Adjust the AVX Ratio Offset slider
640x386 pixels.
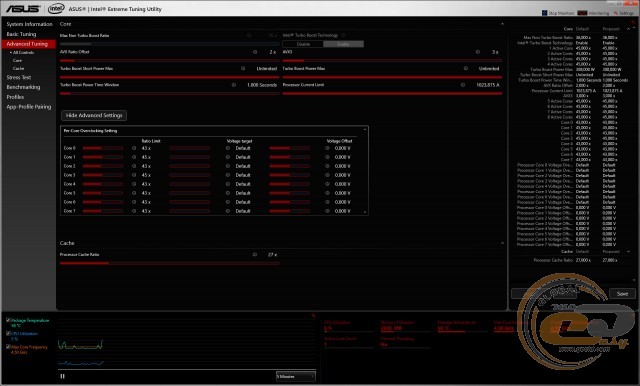(169, 60)
